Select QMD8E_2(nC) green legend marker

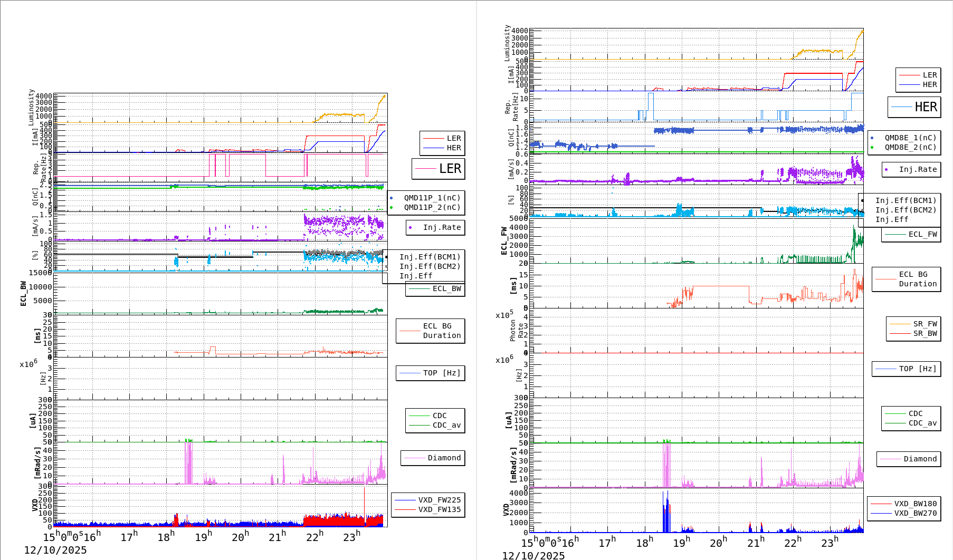pyautogui.click(x=872, y=148)
